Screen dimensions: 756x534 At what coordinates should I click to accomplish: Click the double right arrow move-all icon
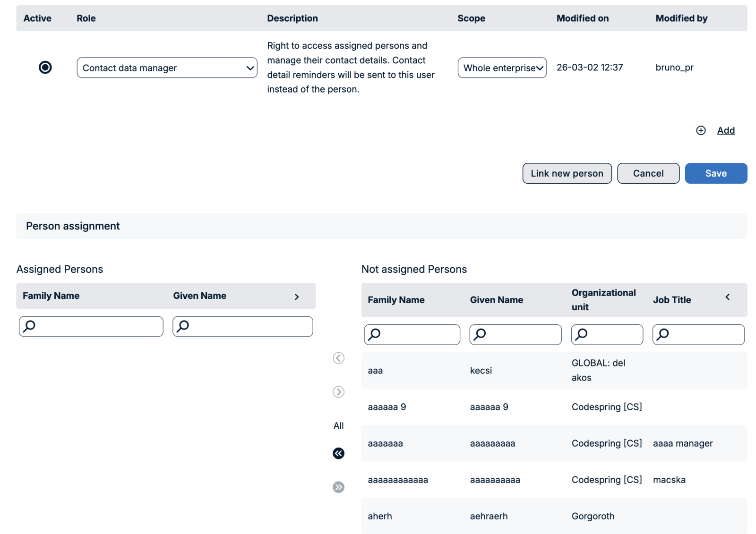338,487
